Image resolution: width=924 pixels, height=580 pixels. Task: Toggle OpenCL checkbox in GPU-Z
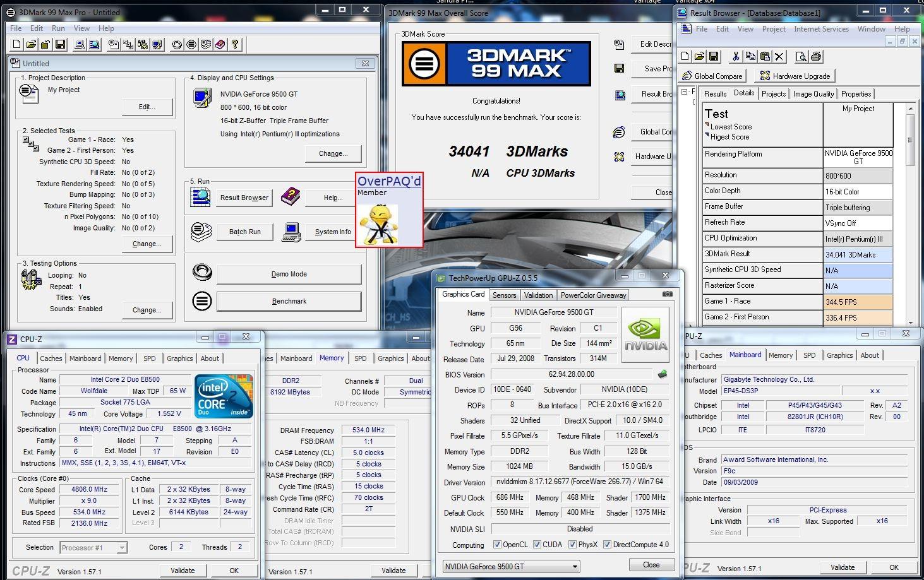coord(497,545)
